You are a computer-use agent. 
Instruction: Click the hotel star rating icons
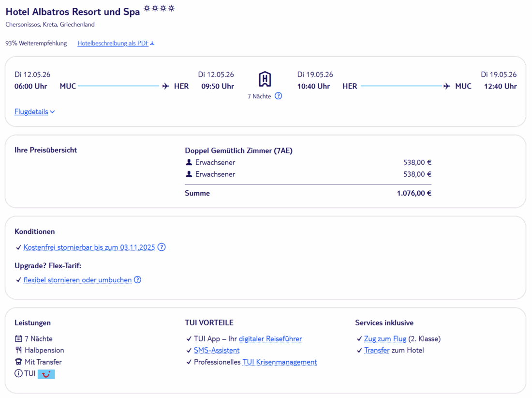pos(159,9)
